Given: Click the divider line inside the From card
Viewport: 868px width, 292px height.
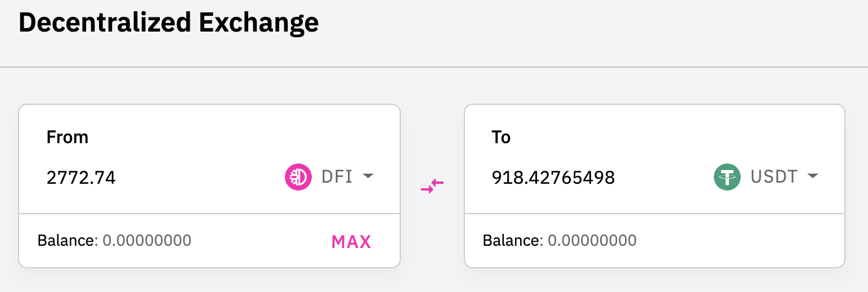Looking at the screenshot, I should pyautogui.click(x=209, y=214).
